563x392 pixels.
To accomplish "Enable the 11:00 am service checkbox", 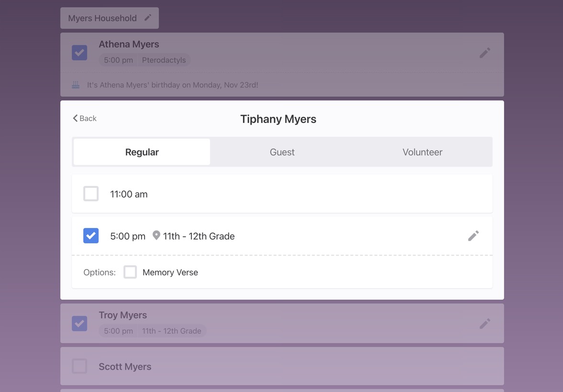I will point(91,194).
